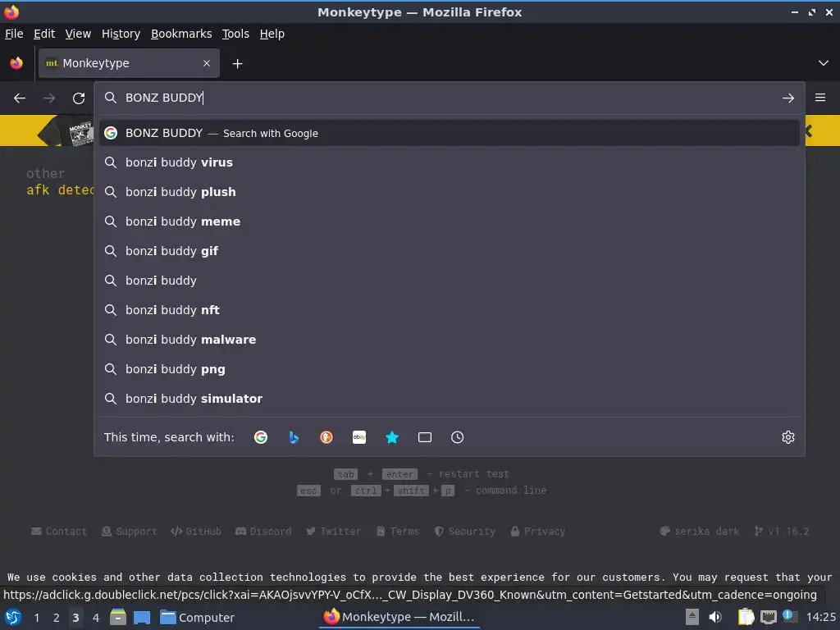Search in open tabs icon

[x=425, y=437]
